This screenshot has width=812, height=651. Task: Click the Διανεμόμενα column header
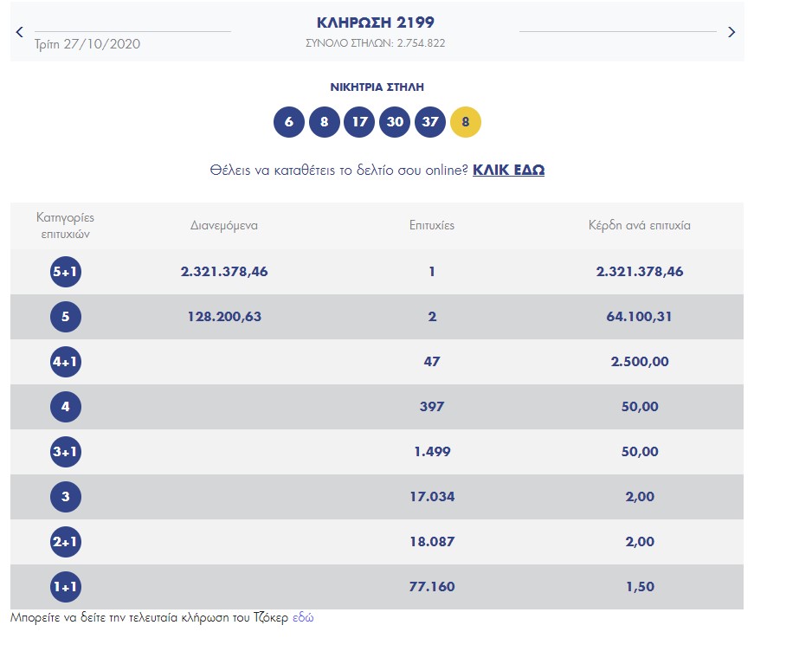tap(224, 225)
